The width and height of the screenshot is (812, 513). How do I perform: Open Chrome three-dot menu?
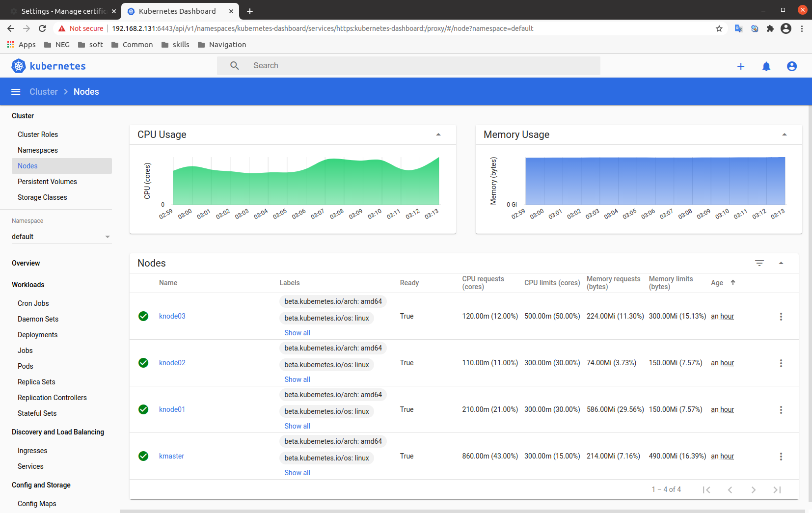802,28
